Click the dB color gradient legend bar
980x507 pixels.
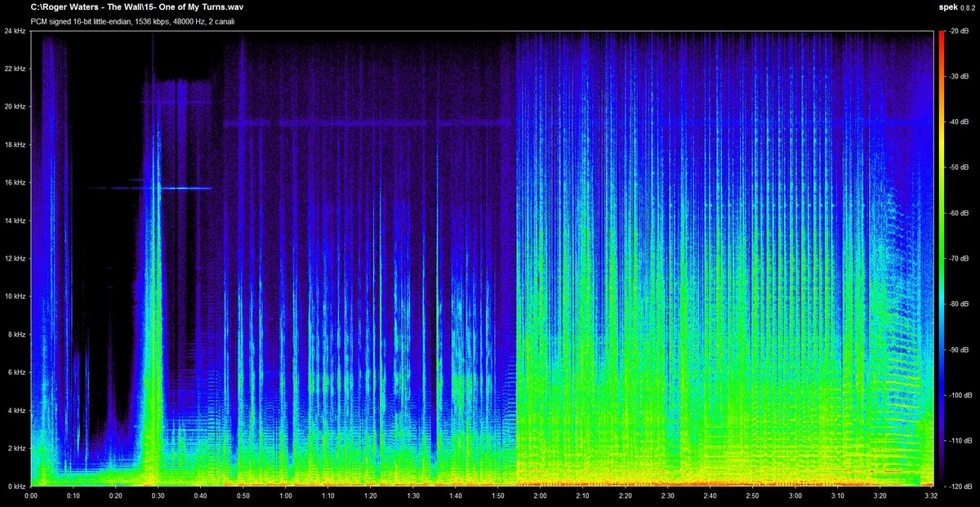pos(942,259)
